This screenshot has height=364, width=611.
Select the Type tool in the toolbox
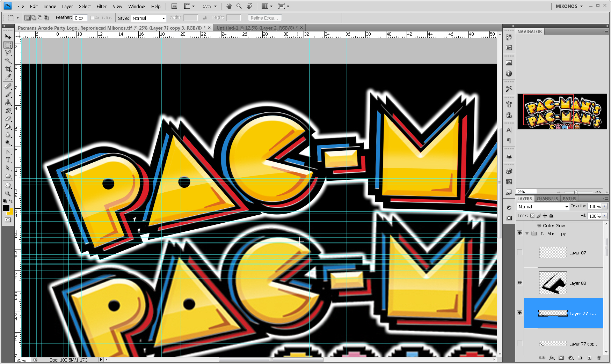tap(8, 160)
